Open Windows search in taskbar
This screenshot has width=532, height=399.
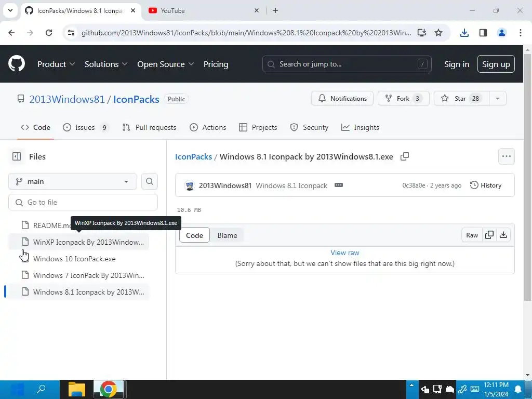pos(41,389)
